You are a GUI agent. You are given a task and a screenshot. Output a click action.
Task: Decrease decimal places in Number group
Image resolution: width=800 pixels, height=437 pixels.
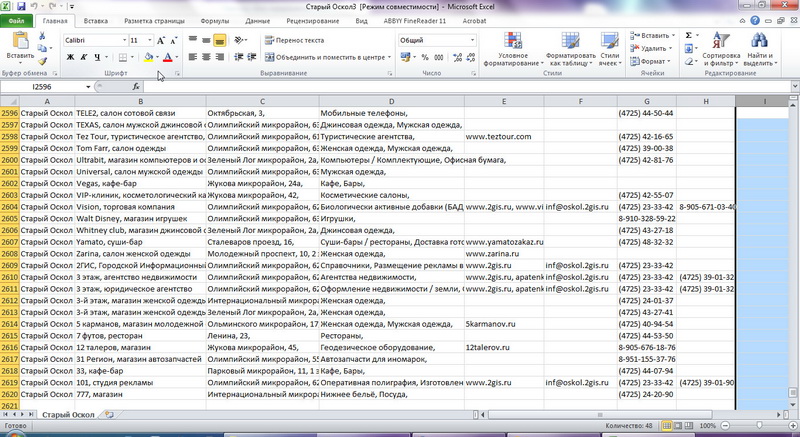(x=470, y=57)
